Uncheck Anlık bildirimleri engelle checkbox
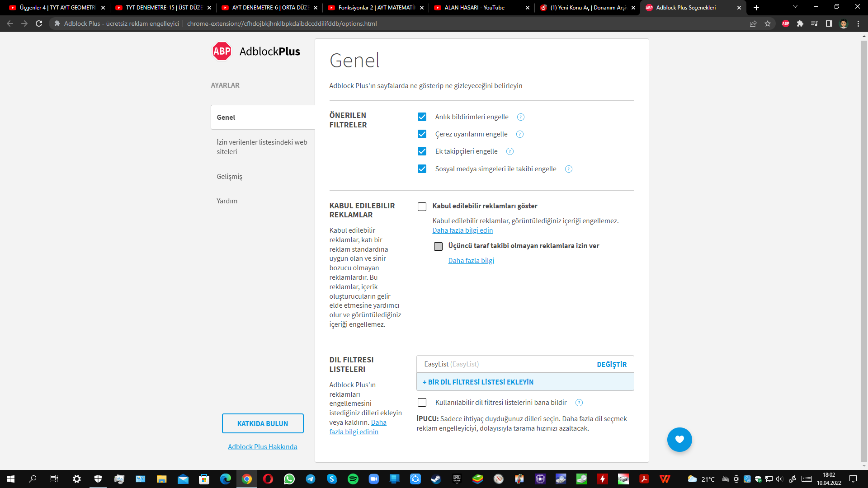 tap(422, 117)
